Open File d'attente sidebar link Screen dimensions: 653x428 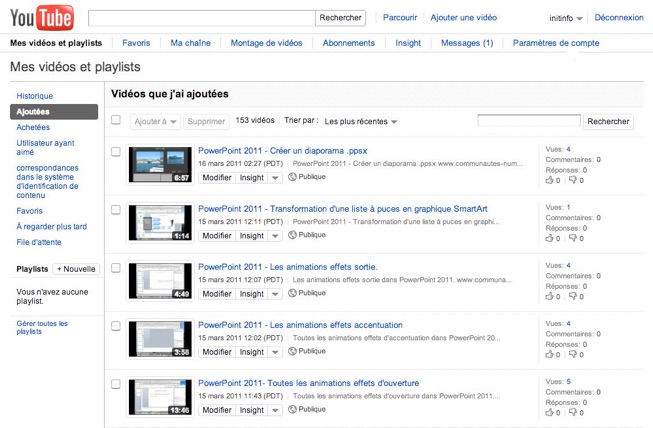pos(39,242)
